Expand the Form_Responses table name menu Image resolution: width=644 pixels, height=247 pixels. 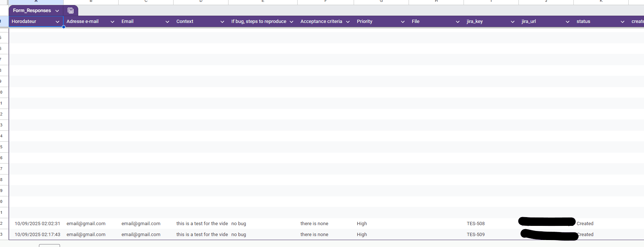[57, 11]
